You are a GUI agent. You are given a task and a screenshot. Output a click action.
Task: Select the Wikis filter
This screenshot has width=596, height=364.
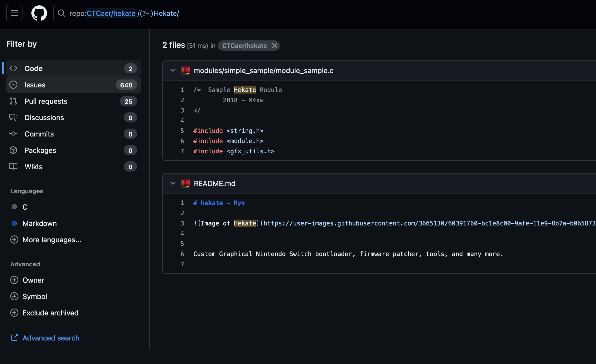point(73,167)
